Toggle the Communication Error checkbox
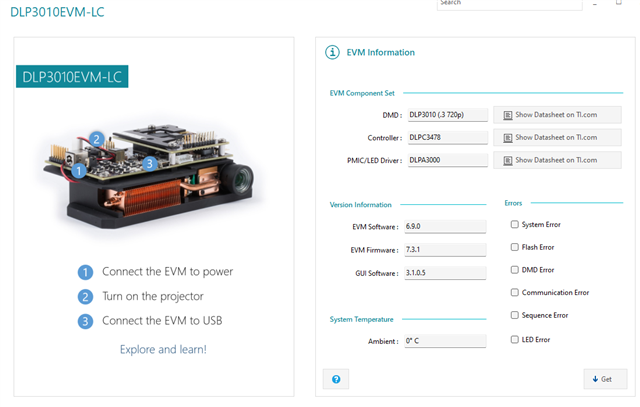Image resolution: width=640 pixels, height=407 pixels. [x=515, y=292]
